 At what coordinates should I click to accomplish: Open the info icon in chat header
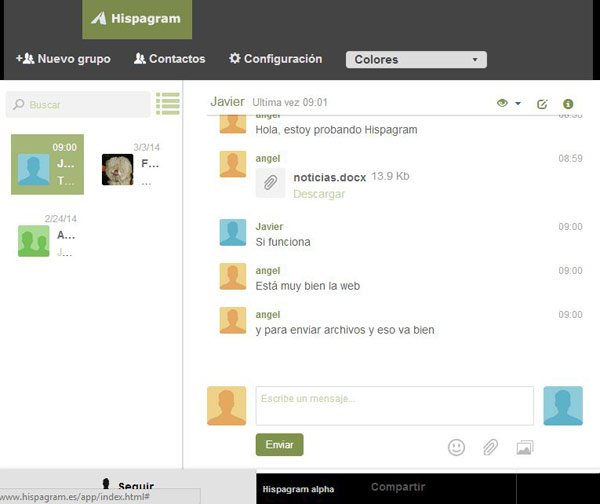coord(568,104)
